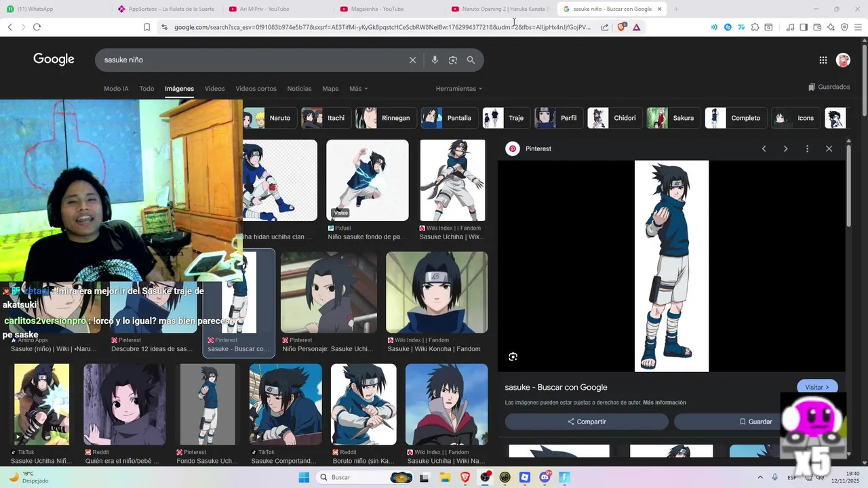Switch to Magalenha YouTube browser tab
Screen dimensions: 868x488
[x=389, y=9]
